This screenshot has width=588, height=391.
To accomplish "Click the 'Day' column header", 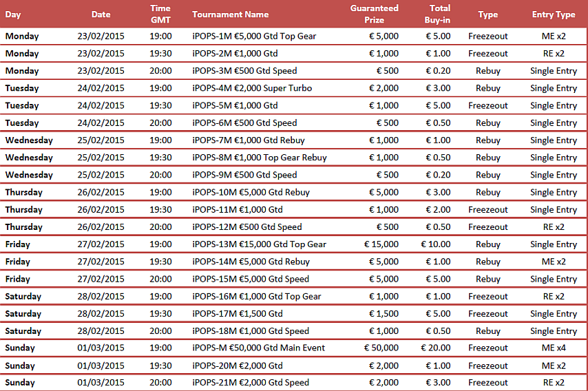I will (13, 14).
